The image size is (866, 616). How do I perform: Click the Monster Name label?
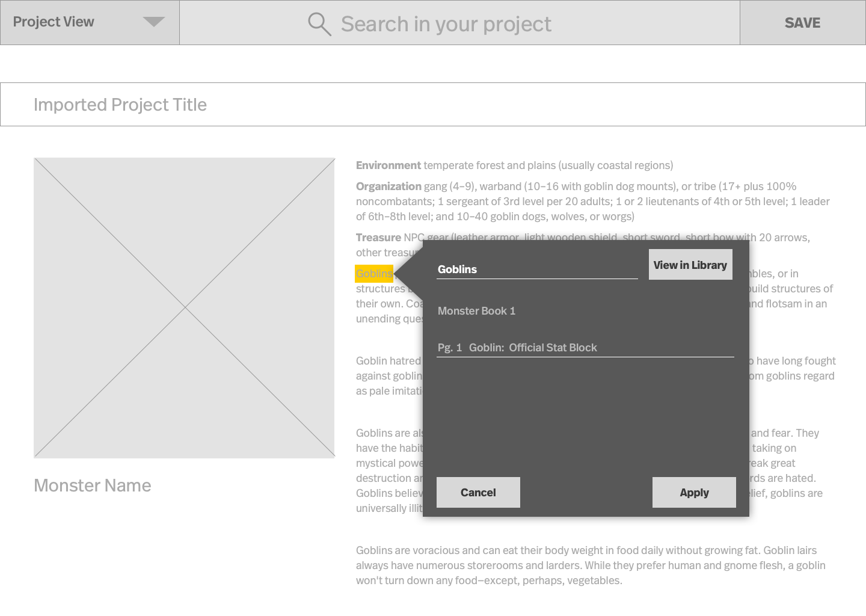point(93,485)
